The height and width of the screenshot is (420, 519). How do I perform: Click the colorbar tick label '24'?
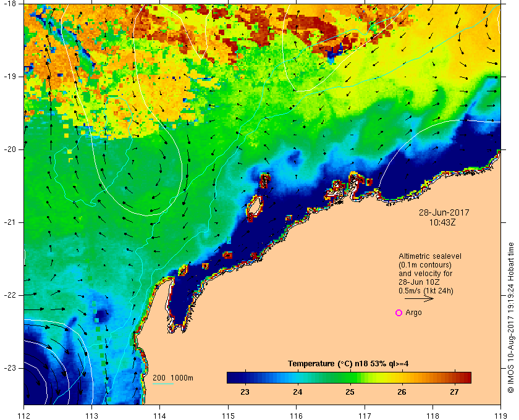pos(297,392)
